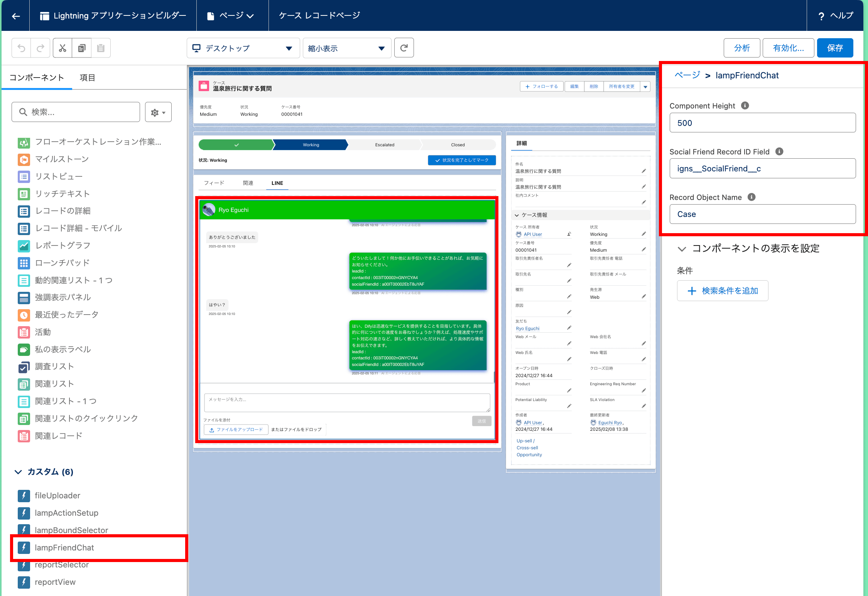Select the 関連 tab
The image size is (868, 596).
click(248, 183)
